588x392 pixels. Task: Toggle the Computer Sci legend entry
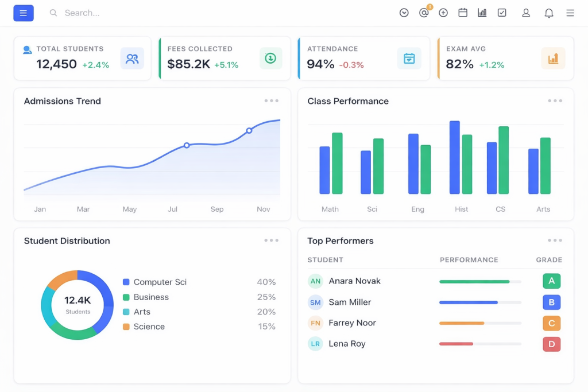point(154,282)
